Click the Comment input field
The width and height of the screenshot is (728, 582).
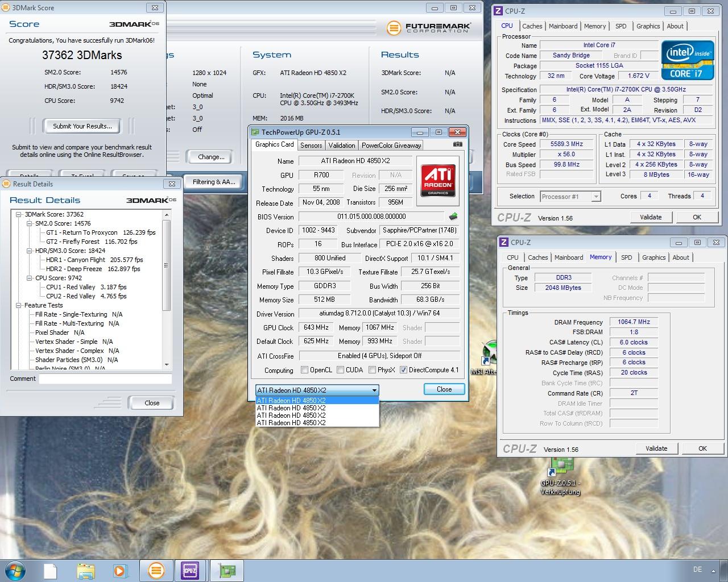click(x=105, y=379)
